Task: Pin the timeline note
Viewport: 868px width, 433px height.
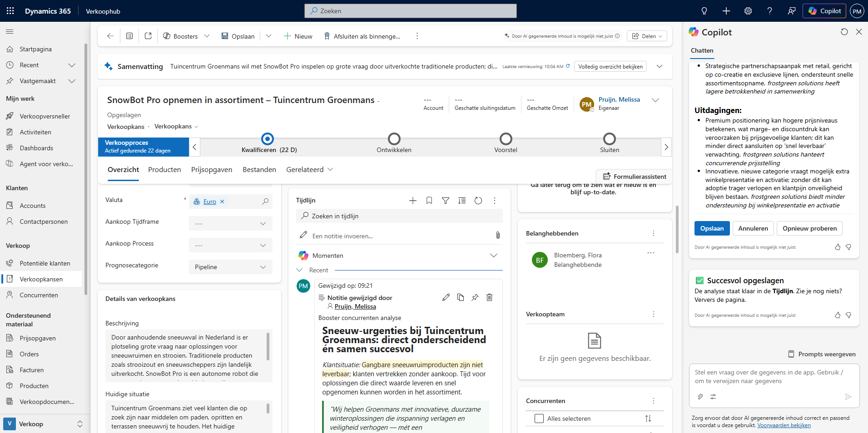Action: (x=475, y=297)
